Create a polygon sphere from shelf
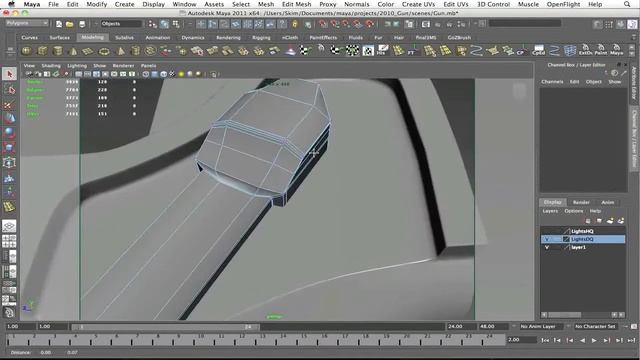This screenshot has height=360, width=640. (27, 51)
